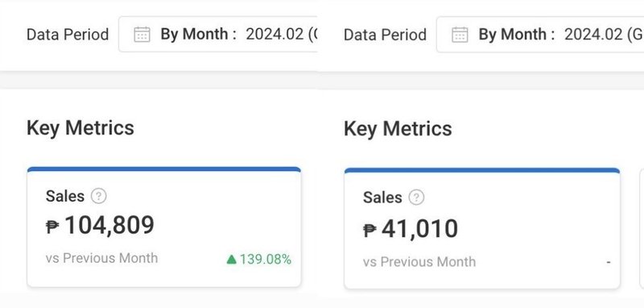Click the green up-triangle beside 139.08%
Screen dimensions: 644x308
click(232, 260)
